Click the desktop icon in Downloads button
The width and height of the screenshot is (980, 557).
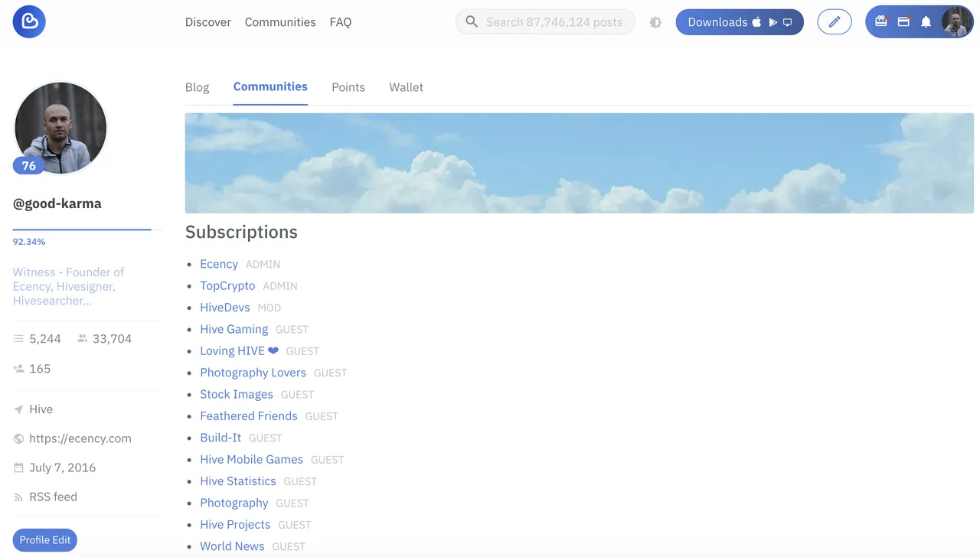point(787,22)
